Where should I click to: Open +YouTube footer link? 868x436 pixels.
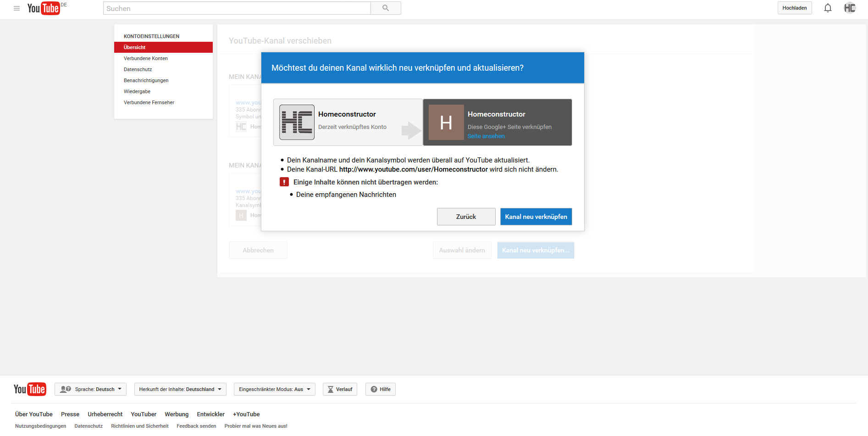click(246, 414)
